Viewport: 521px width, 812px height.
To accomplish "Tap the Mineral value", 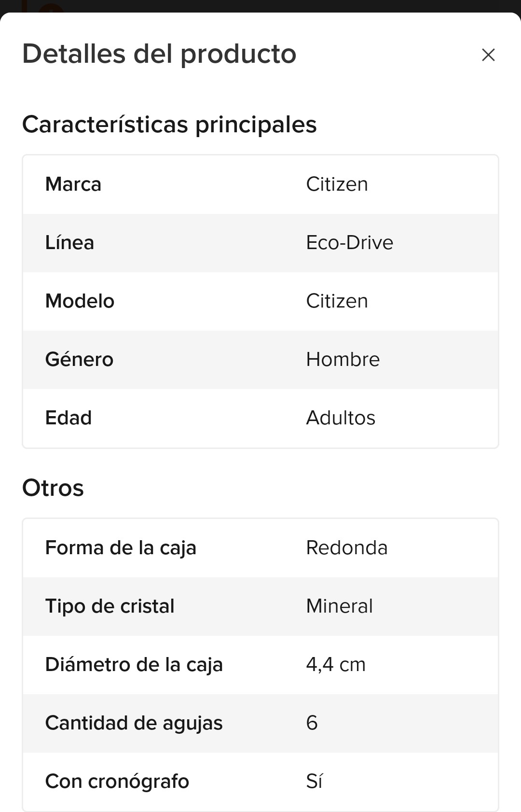I will point(340,606).
